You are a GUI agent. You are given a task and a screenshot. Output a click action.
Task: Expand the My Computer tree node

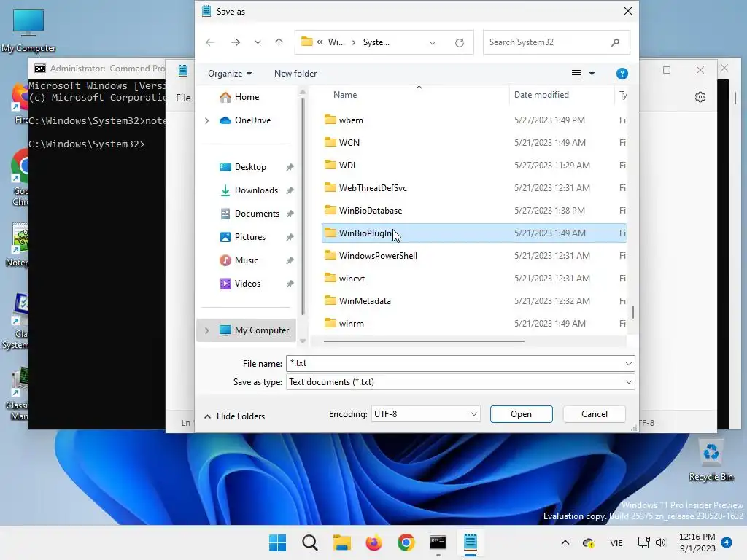pos(206,330)
